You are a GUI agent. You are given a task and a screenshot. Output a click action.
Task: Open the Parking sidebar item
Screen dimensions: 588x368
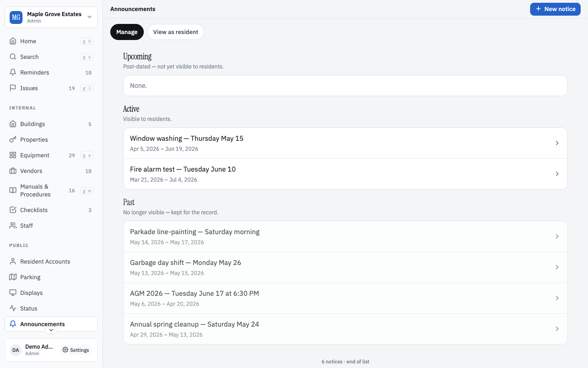tap(51, 277)
